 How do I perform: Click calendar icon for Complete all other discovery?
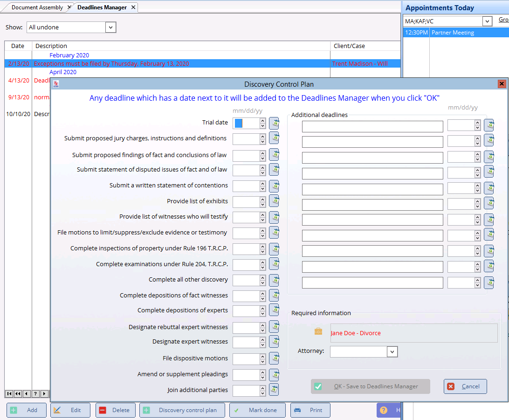tap(274, 280)
